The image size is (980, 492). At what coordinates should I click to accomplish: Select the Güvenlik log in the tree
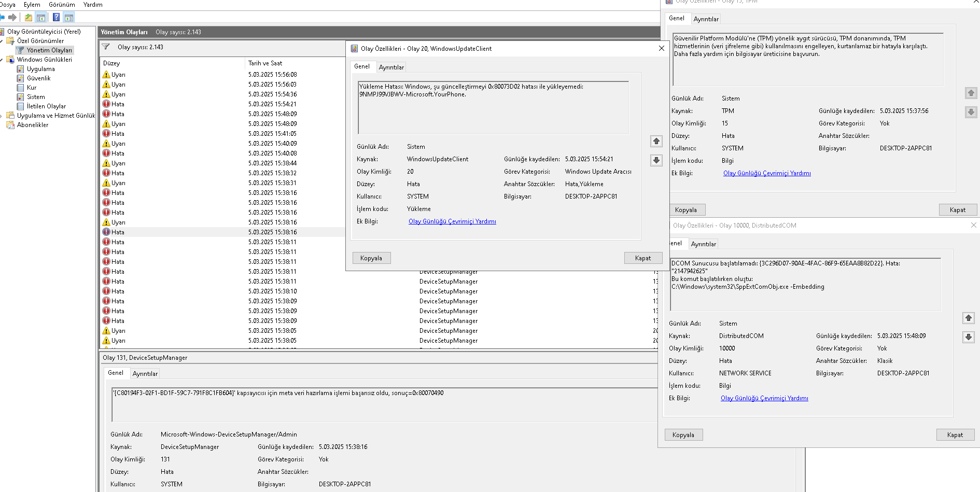[x=38, y=78]
